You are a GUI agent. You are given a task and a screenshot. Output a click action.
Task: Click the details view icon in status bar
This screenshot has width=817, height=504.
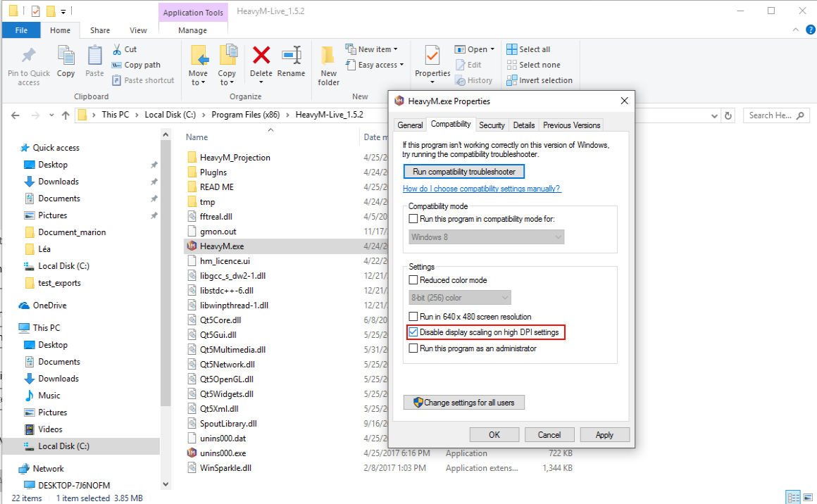793,497
